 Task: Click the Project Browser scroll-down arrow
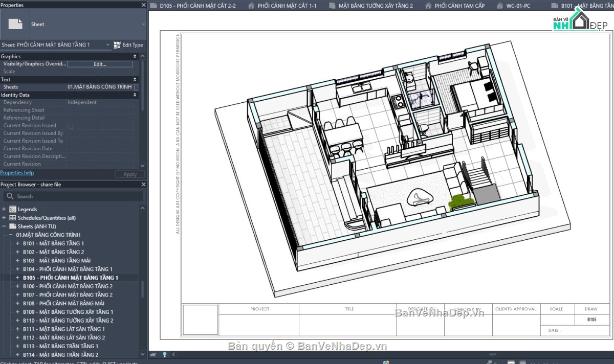(143, 354)
